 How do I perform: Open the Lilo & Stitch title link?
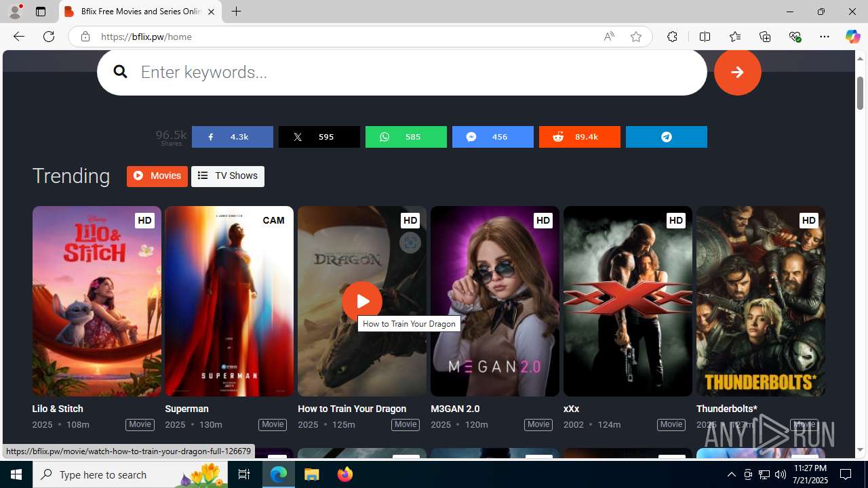pyautogui.click(x=58, y=409)
